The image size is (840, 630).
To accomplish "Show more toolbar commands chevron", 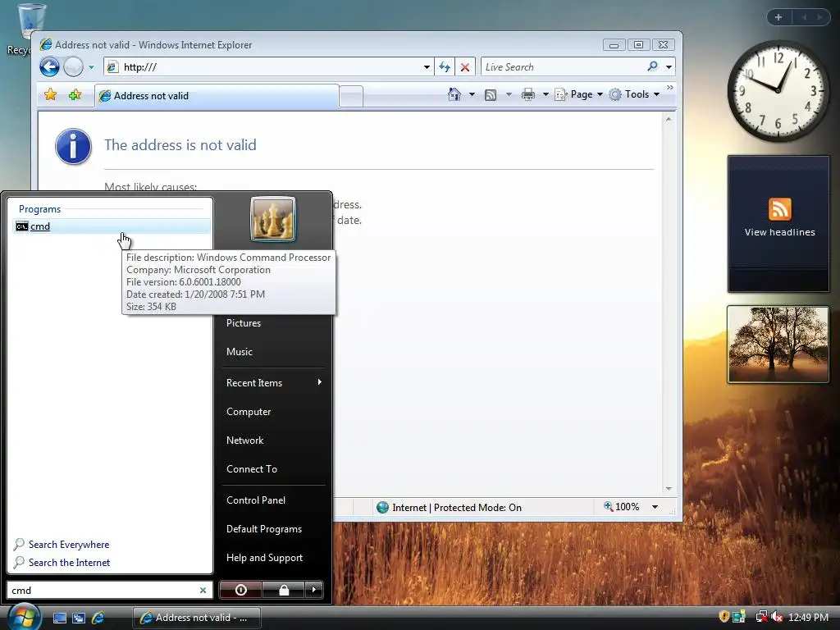I will pos(669,87).
